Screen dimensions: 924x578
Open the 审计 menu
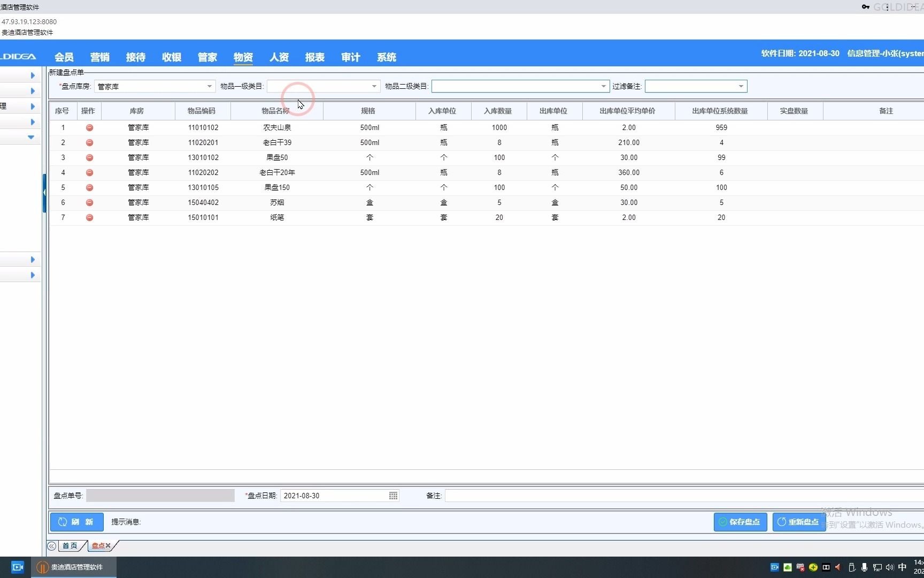click(x=351, y=57)
